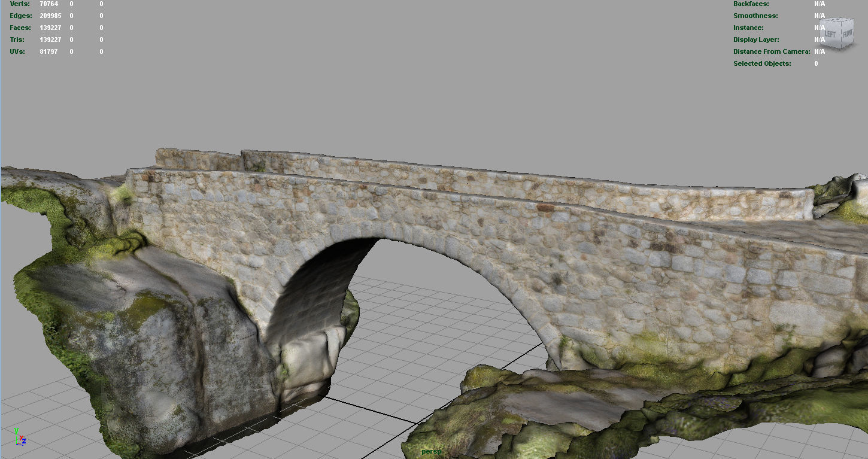Click the Faces: label in the HUD
The width and height of the screenshot is (868, 459).
pyautogui.click(x=21, y=28)
